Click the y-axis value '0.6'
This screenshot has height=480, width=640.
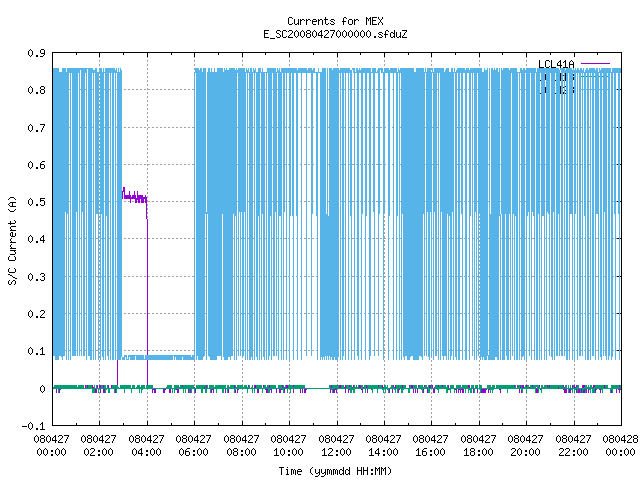click(36, 165)
